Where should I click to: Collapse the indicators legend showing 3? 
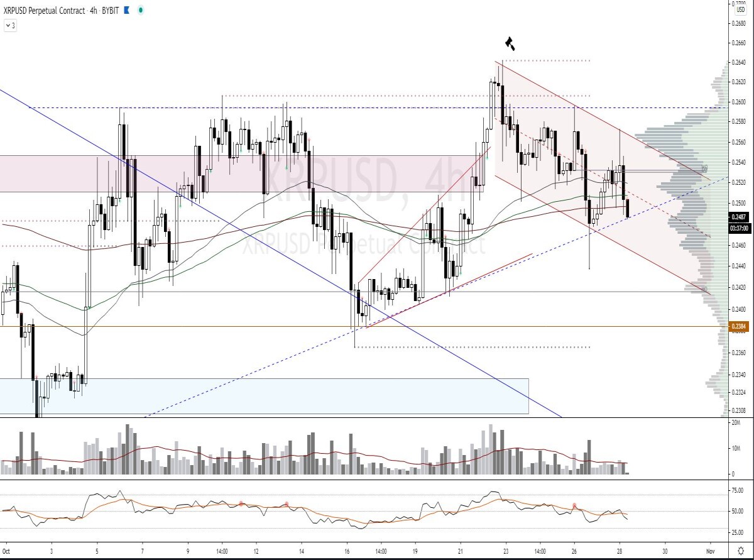10,25
